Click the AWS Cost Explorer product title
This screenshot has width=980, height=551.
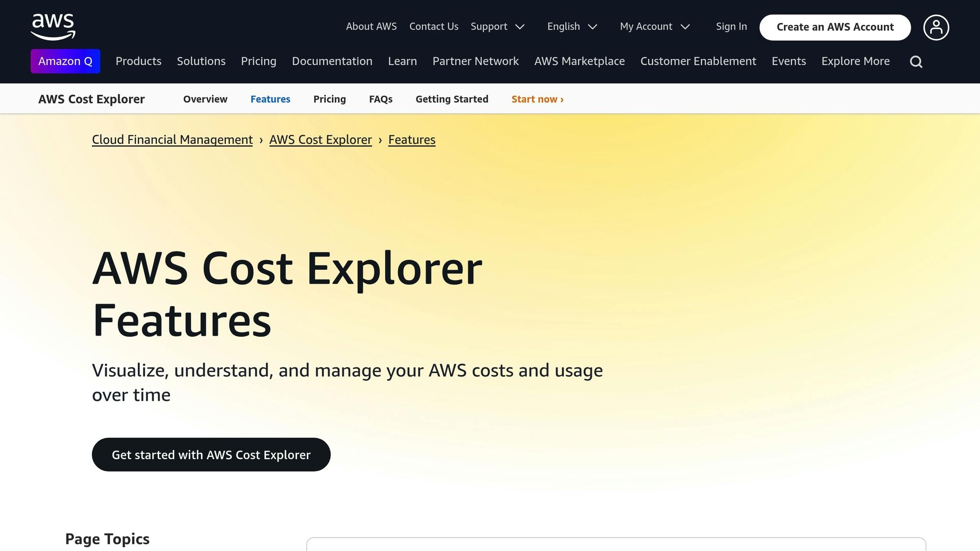coord(91,99)
